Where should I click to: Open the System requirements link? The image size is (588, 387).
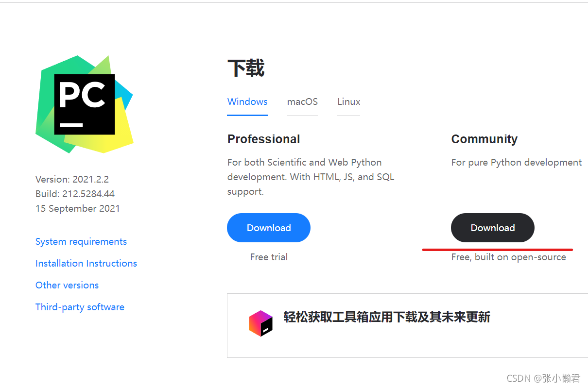click(81, 242)
